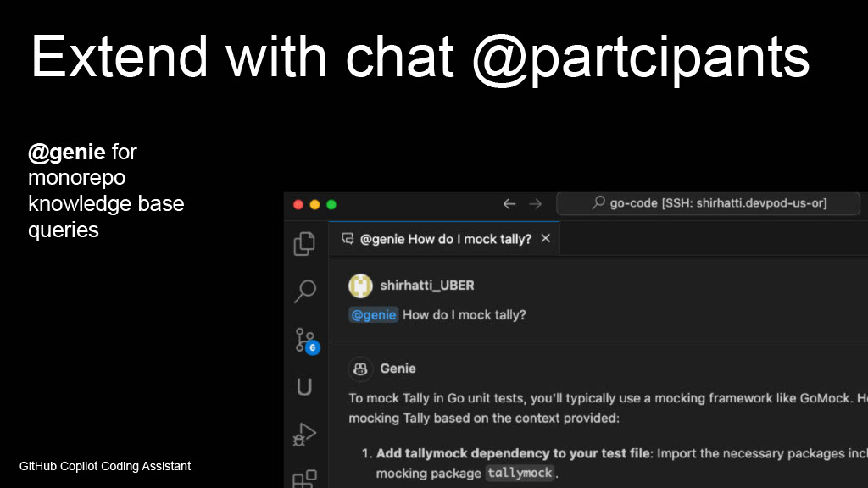Image resolution: width=868 pixels, height=488 pixels.
Task: Open the Explorer view in the activity bar
Action: (304, 243)
